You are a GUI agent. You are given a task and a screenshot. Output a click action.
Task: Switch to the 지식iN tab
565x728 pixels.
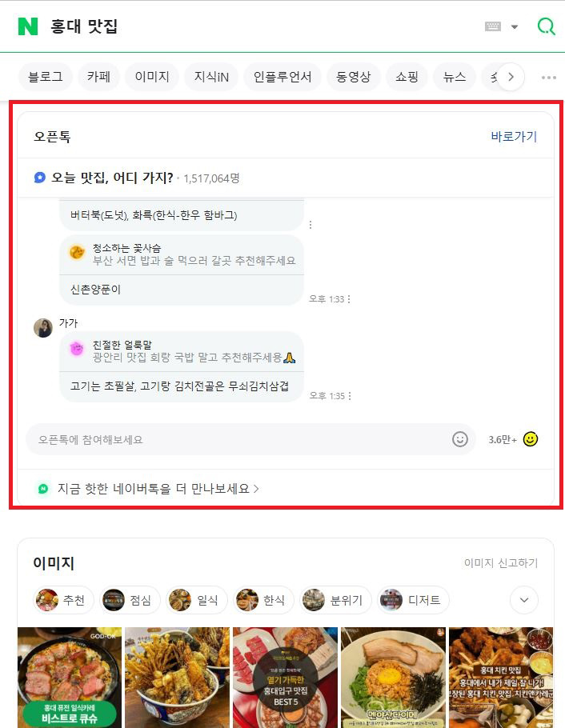pos(211,77)
